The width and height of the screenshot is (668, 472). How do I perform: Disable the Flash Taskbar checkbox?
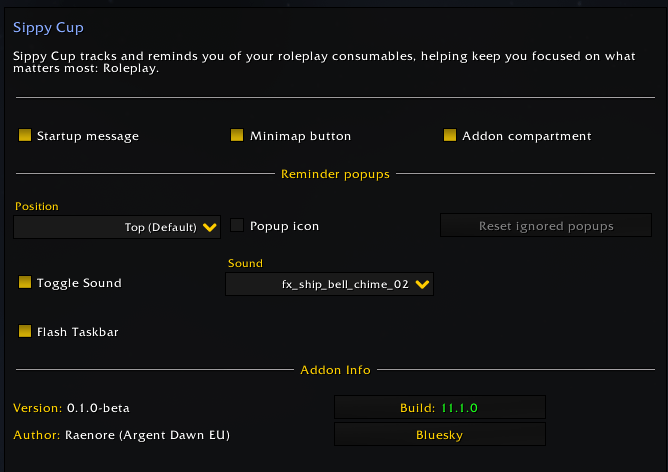point(25,331)
